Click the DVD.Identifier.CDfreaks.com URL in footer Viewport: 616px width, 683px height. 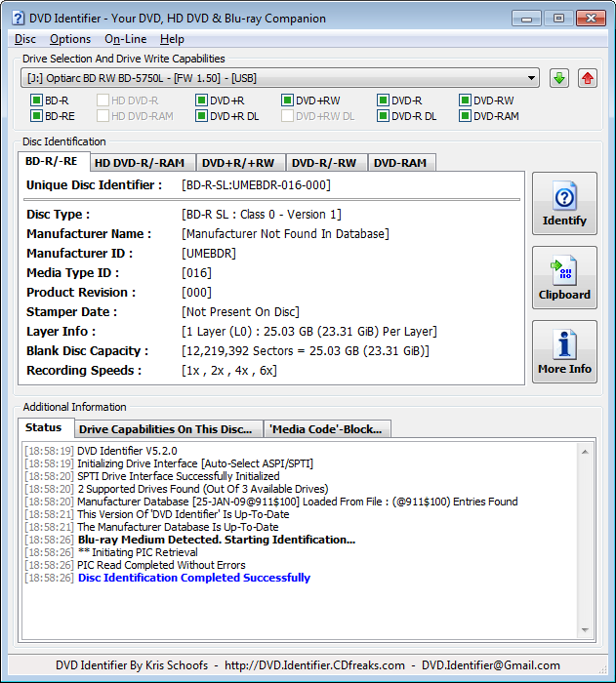tap(314, 665)
